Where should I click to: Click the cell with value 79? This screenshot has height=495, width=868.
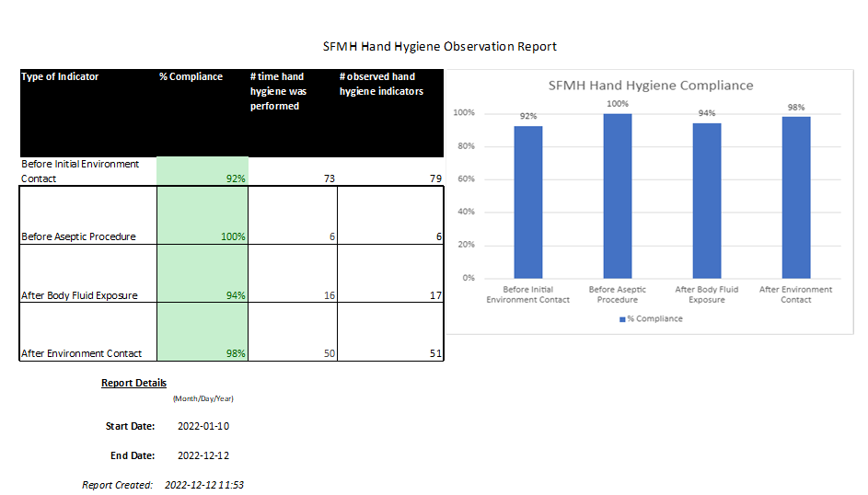(390, 171)
